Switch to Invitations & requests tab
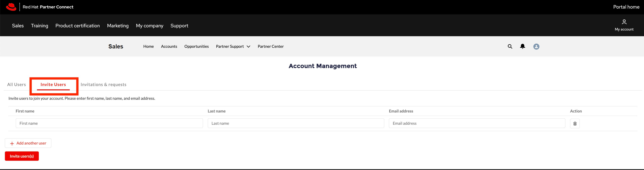644x170 pixels. click(103, 84)
